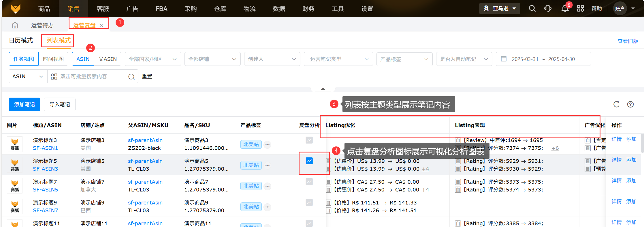Screen dimensions: 644x227
Task: Switch to 日历模式 tab
Action: point(21,40)
